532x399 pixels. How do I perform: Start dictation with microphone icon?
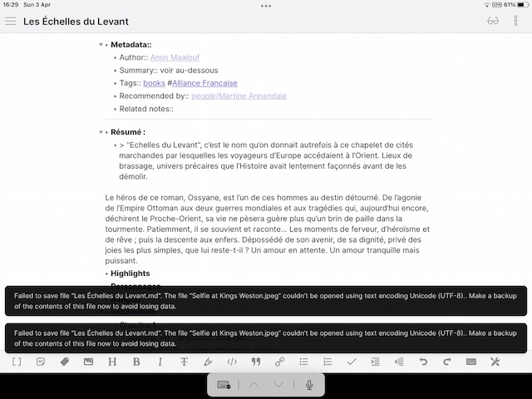pyautogui.click(x=308, y=385)
